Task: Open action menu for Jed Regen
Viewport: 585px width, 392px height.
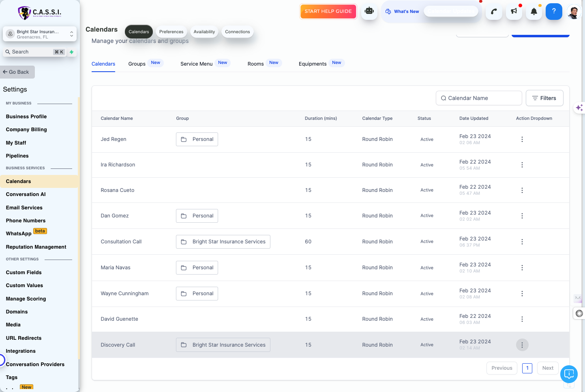Action: click(x=522, y=139)
